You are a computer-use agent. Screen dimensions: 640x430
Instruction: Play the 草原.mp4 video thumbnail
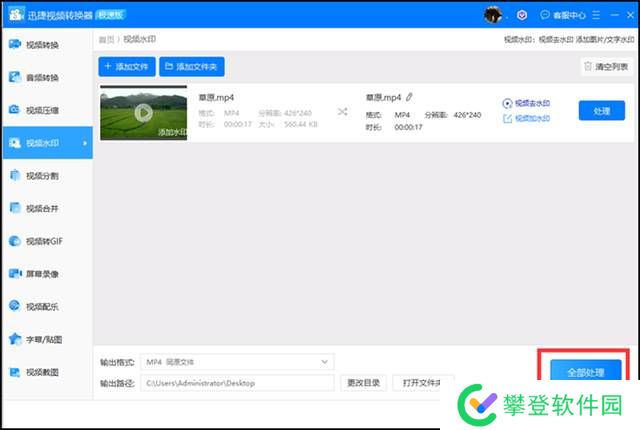(143, 112)
